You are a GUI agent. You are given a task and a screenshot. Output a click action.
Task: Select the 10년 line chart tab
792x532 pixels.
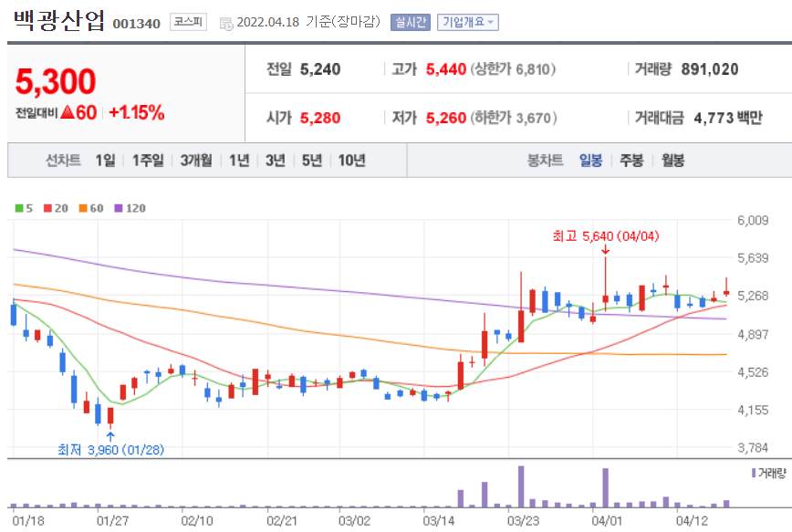pos(351,161)
